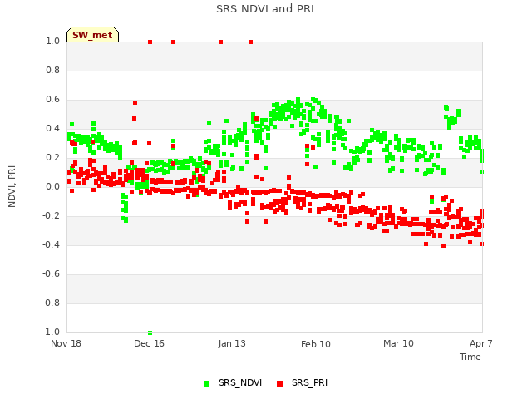Click the y-axis title NDVI, PRI
This screenshot has height=399, width=532.
click(12, 186)
